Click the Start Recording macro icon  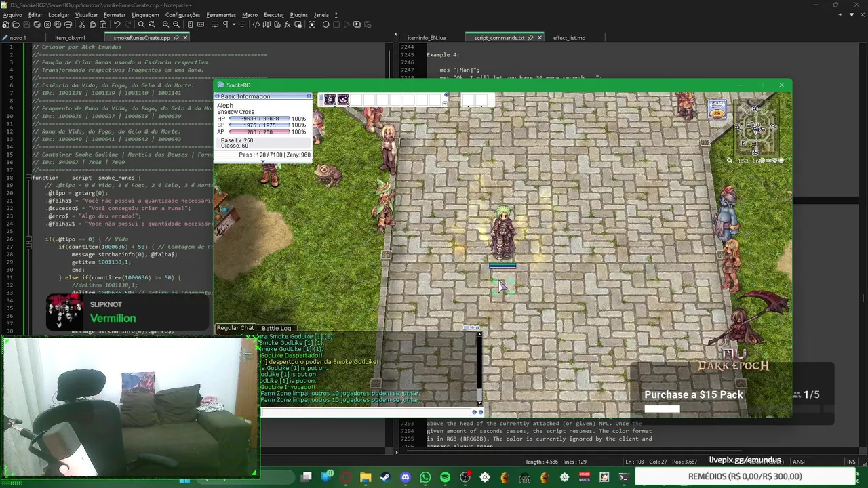(x=325, y=24)
